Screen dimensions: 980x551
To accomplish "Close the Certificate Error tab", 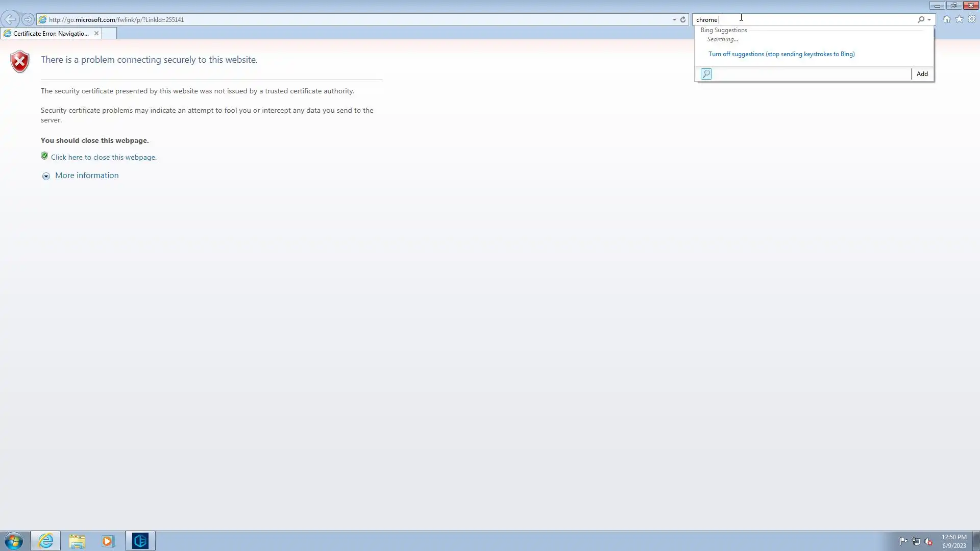I will [x=96, y=34].
